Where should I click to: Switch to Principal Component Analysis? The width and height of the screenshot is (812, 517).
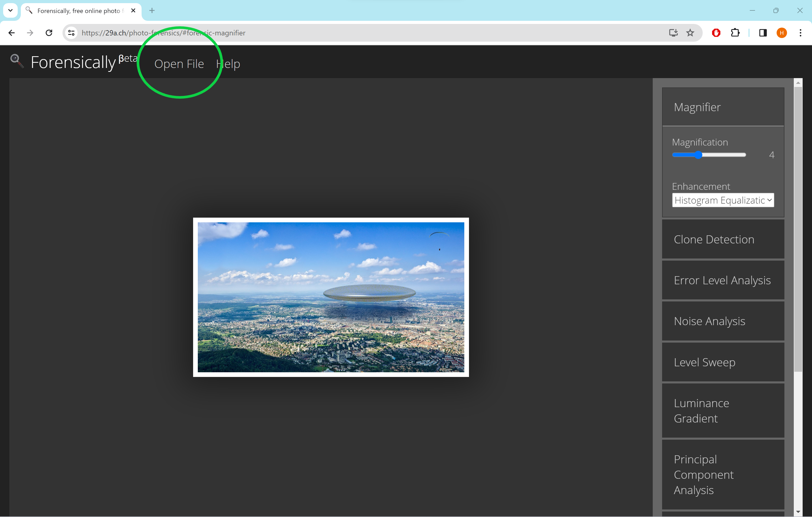(723, 475)
